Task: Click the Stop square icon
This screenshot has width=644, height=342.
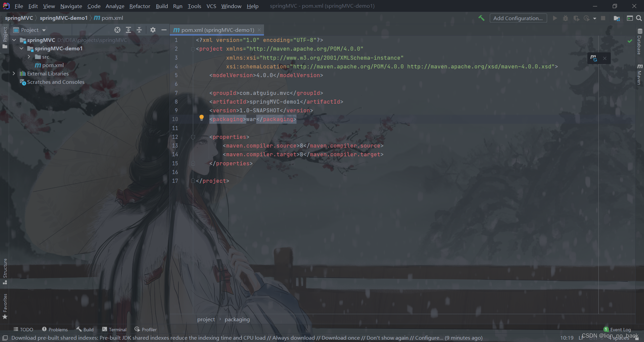Action: coord(603,18)
